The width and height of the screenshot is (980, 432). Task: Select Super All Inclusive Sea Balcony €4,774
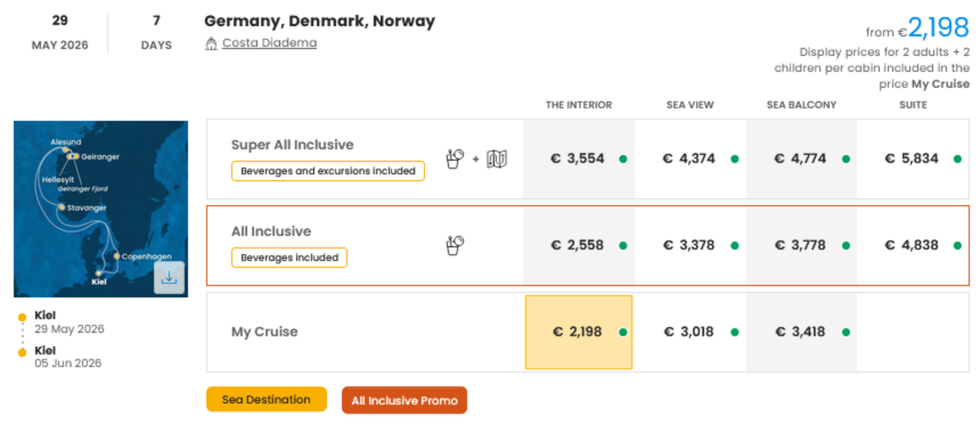coord(801,159)
